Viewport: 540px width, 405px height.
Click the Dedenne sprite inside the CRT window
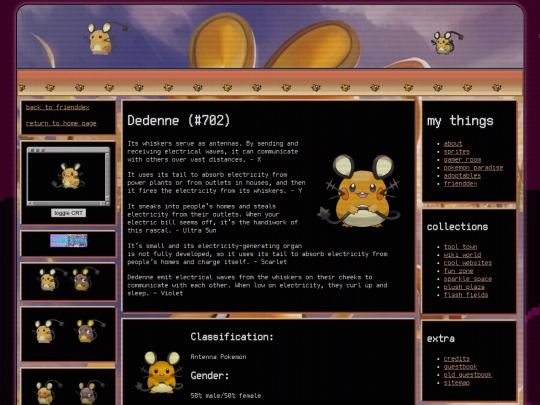pyautogui.click(x=69, y=176)
